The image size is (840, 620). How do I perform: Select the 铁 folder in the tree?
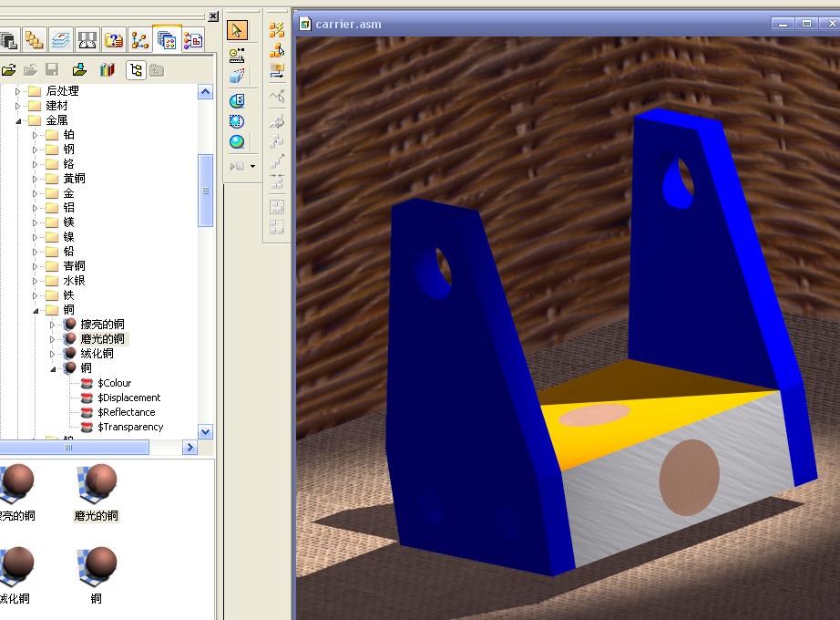coord(68,295)
